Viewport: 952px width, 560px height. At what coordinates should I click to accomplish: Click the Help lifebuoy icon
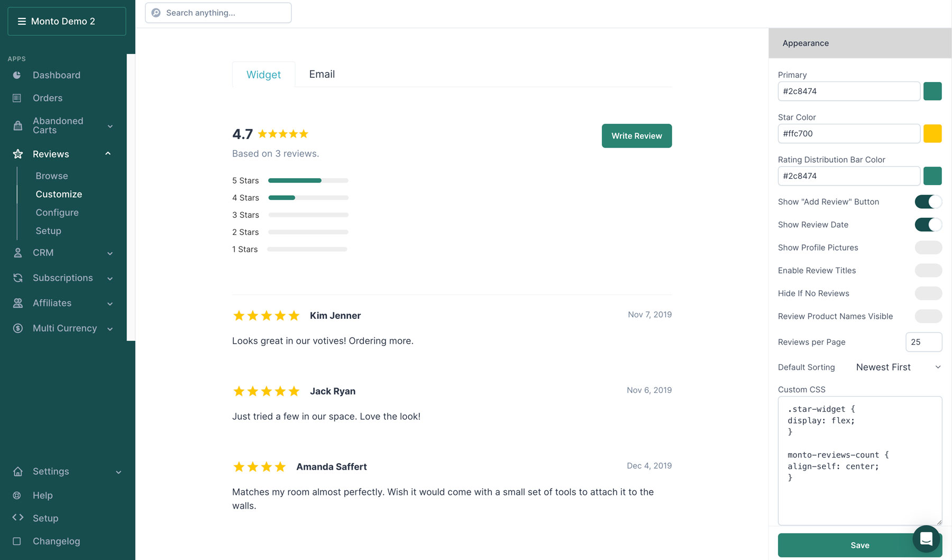pyautogui.click(x=17, y=495)
